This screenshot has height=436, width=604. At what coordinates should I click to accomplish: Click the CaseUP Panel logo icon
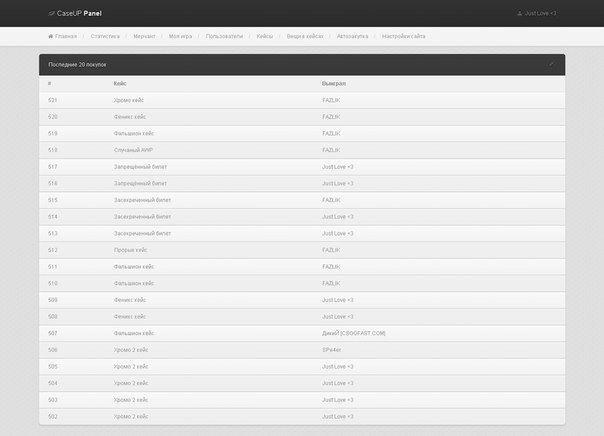[51, 14]
